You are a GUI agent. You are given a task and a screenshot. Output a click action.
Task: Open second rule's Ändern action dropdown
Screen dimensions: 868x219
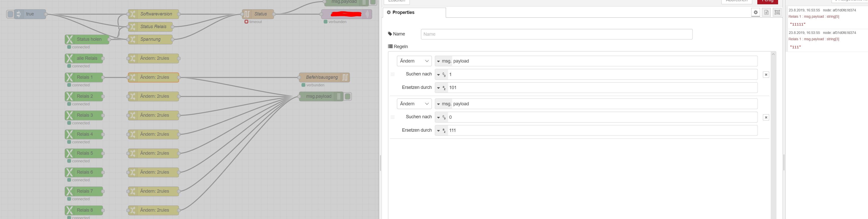(414, 104)
